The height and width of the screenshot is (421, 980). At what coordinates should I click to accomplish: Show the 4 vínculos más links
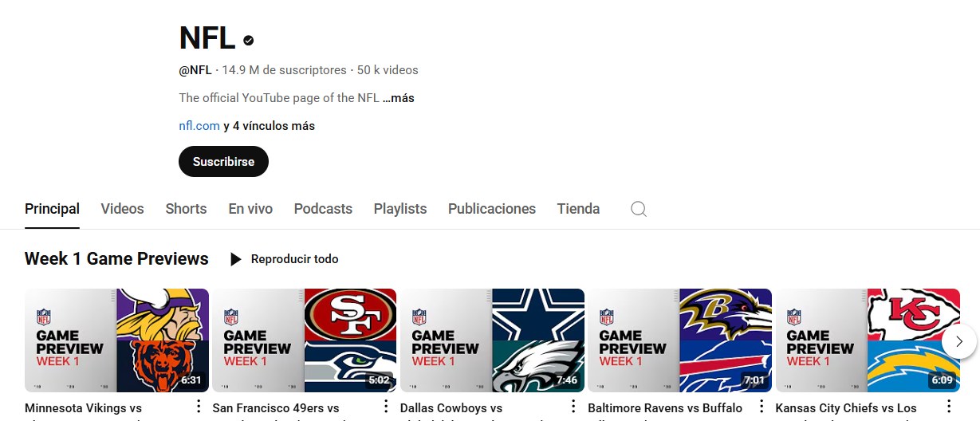tap(269, 126)
